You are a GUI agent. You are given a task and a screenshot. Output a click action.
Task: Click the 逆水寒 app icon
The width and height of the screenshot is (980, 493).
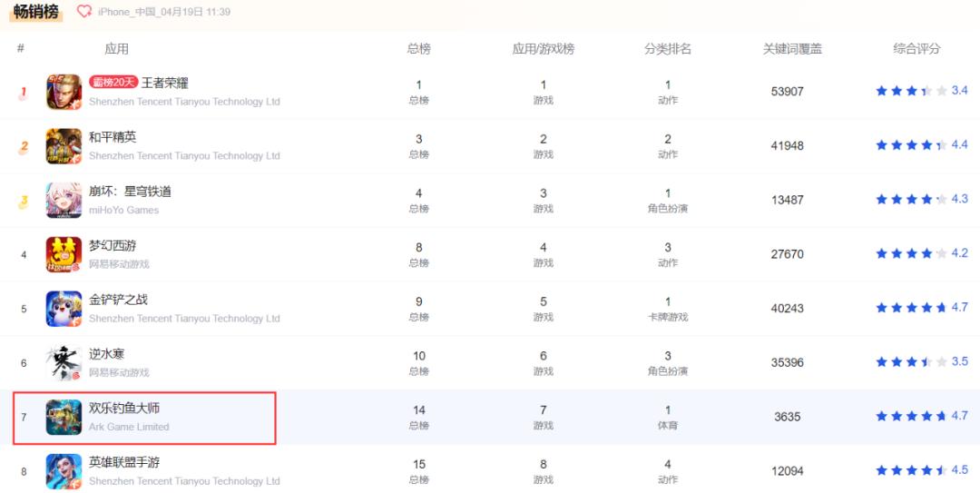64,363
